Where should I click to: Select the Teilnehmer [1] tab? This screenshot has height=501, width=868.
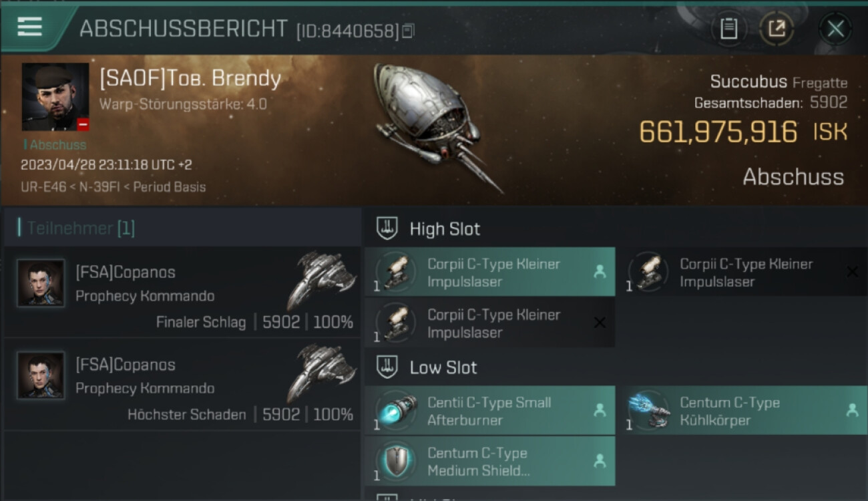coord(77,228)
